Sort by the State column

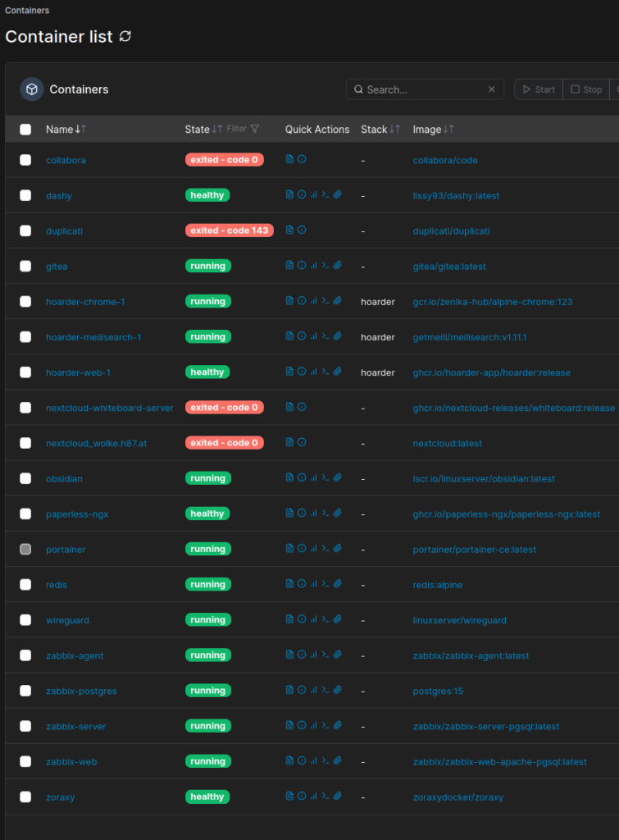pyautogui.click(x=203, y=129)
